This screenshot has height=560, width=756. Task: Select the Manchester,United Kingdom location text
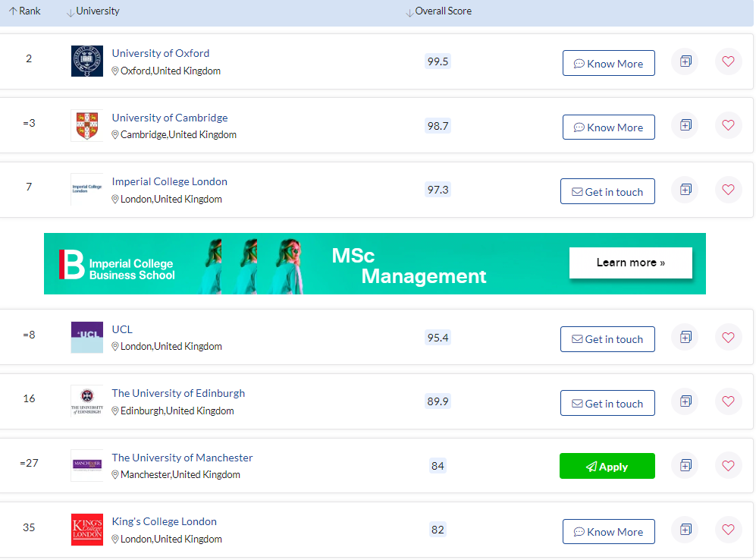(180, 474)
